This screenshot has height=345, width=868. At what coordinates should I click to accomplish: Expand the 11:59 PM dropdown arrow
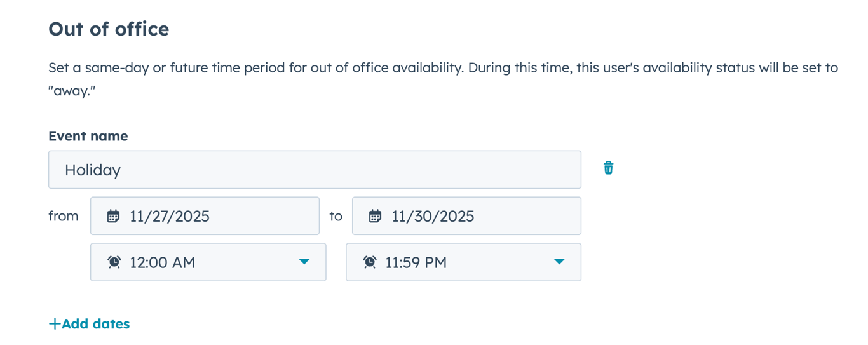tap(559, 262)
